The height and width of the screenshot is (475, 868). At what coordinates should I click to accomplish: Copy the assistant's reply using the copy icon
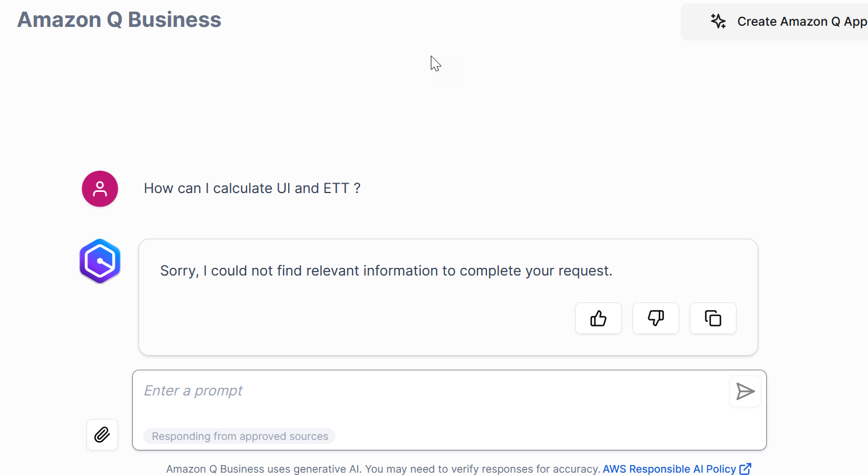(713, 318)
